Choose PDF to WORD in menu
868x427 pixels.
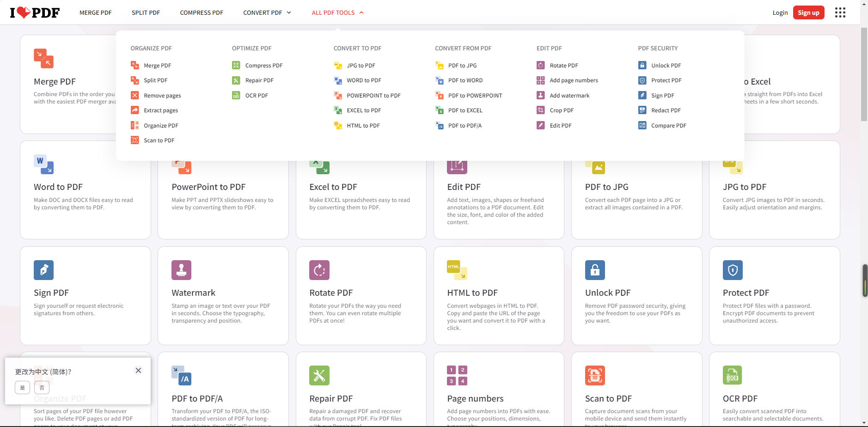point(465,80)
